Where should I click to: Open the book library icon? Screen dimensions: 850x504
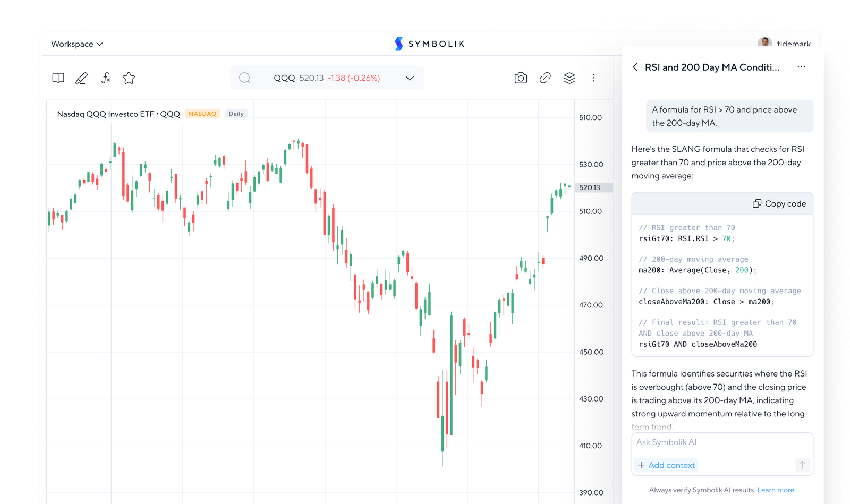[58, 78]
